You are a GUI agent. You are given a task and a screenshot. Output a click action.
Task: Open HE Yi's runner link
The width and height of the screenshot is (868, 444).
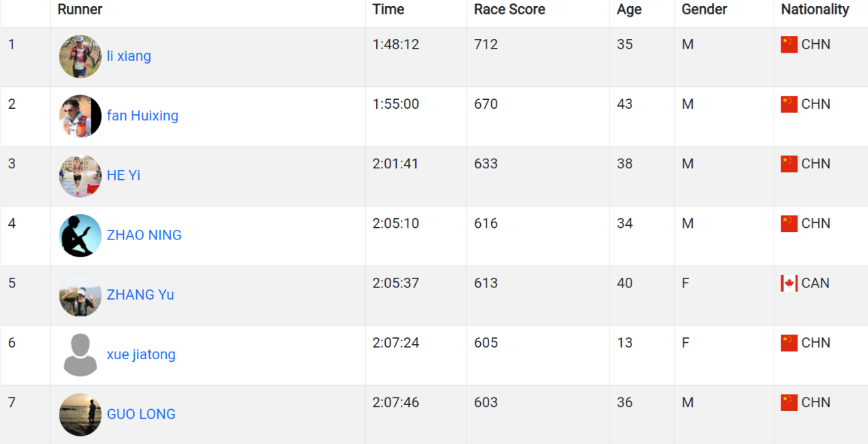pyautogui.click(x=123, y=175)
